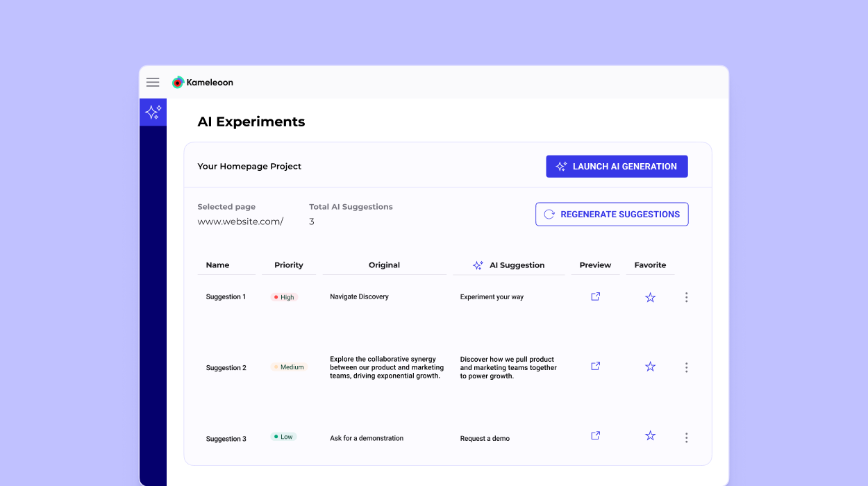This screenshot has width=868, height=486.
Task: Open the hamburger navigation menu
Action: point(153,82)
